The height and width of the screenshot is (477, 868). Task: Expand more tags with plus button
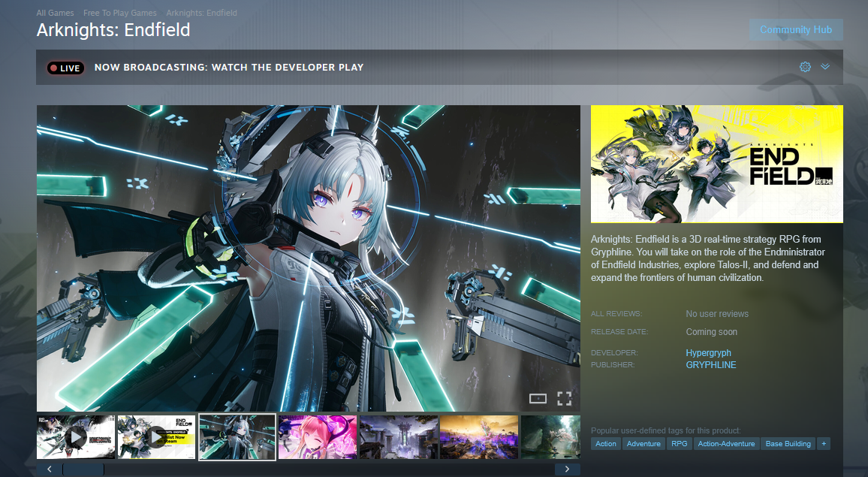coord(824,444)
